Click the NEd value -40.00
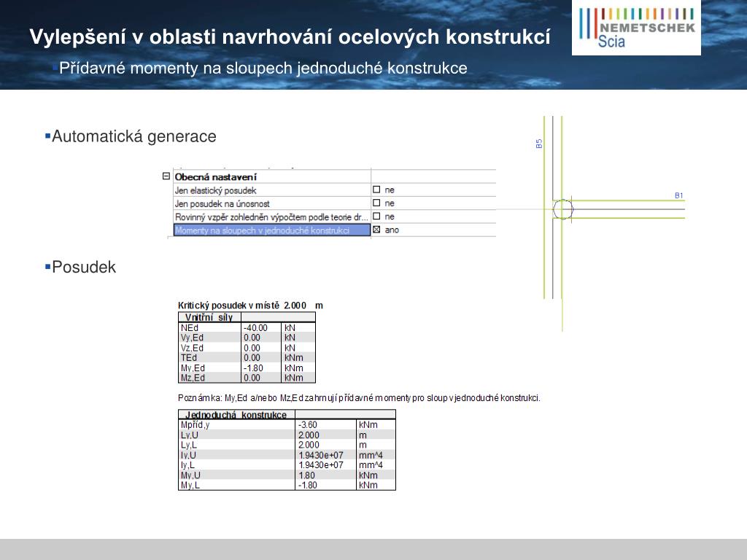This screenshot has width=747, height=560. pos(256,328)
